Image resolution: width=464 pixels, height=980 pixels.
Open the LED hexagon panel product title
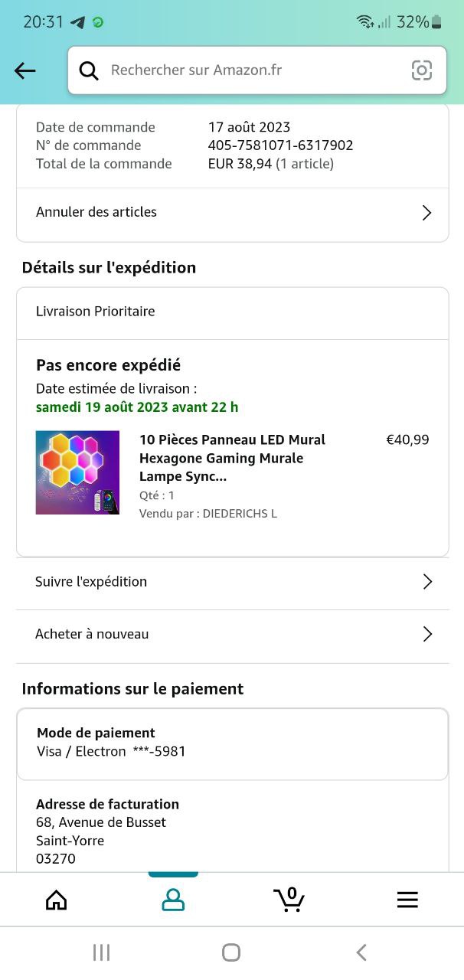tap(233, 458)
